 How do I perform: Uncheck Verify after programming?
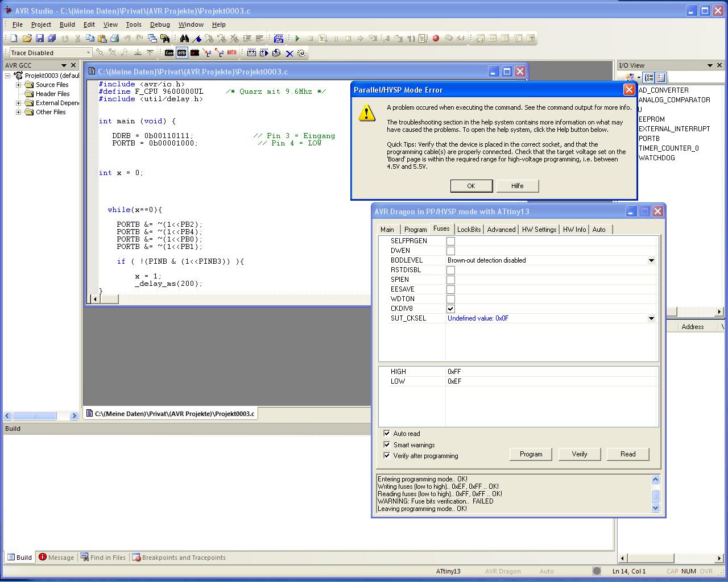[x=387, y=455]
